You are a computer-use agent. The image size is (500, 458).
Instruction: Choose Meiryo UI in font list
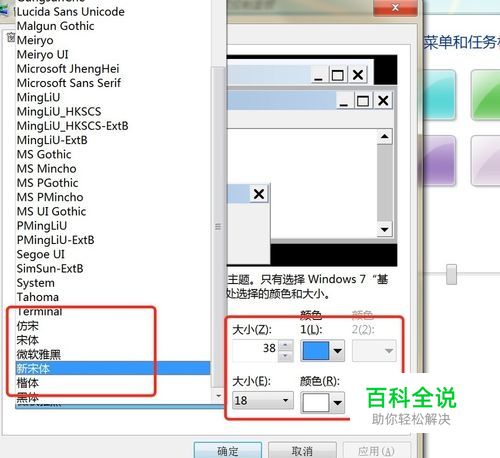(42, 55)
